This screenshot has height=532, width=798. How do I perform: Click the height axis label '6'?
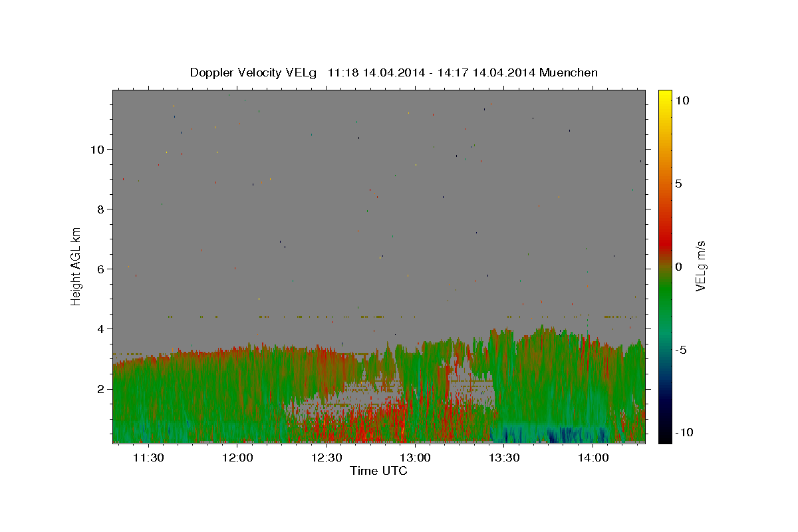click(101, 269)
